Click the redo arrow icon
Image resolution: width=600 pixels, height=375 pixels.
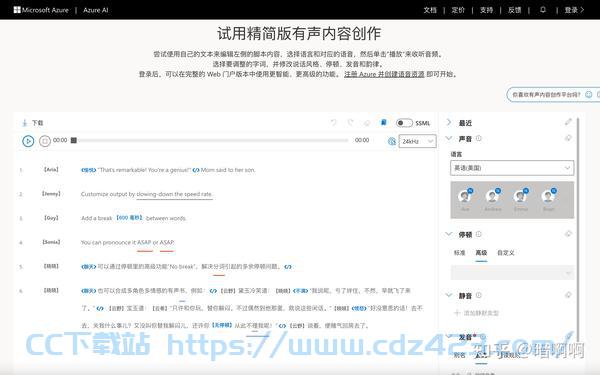coord(350,122)
